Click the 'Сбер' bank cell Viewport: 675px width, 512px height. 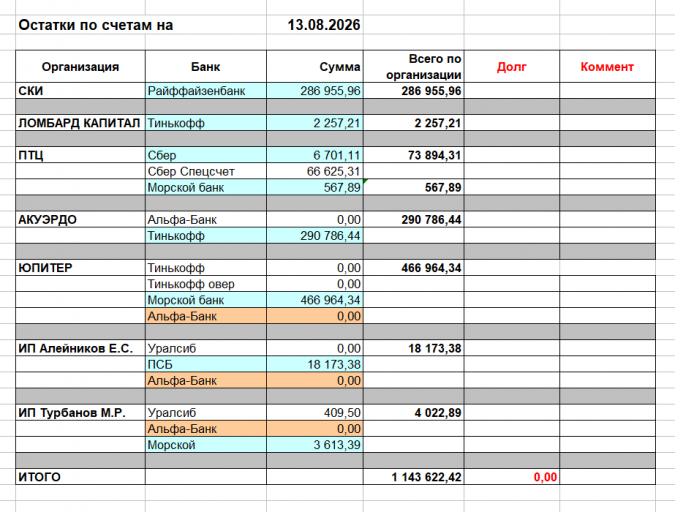coord(206,155)
